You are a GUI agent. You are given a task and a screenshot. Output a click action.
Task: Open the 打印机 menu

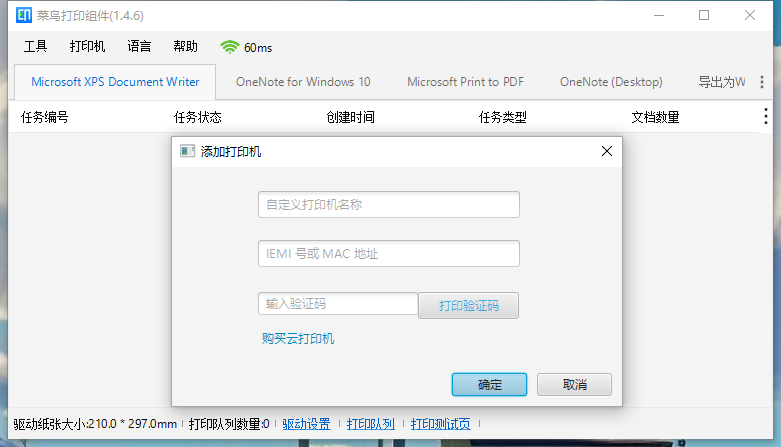click(88, 47)
